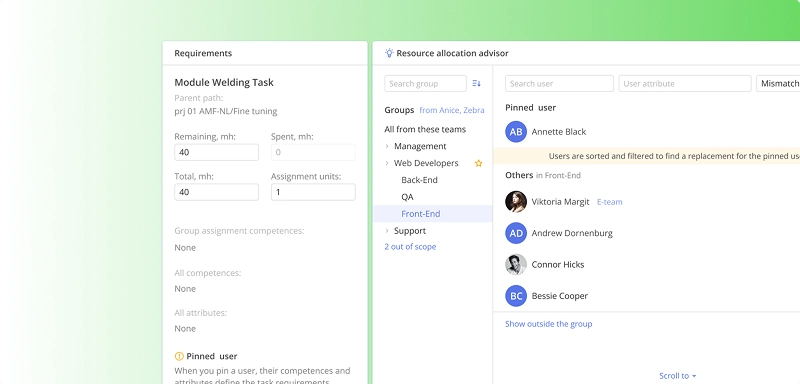
Task: Click the Spent, mh field
Action: pos(313,152)
